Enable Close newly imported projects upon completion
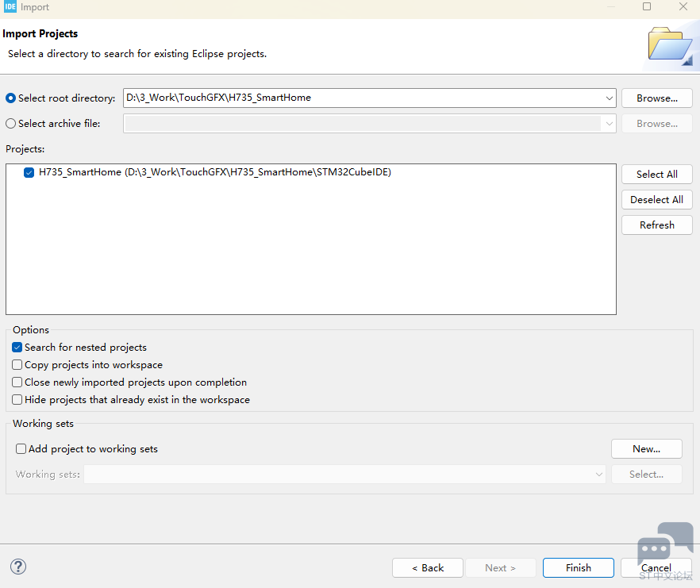 click(17, 382)
